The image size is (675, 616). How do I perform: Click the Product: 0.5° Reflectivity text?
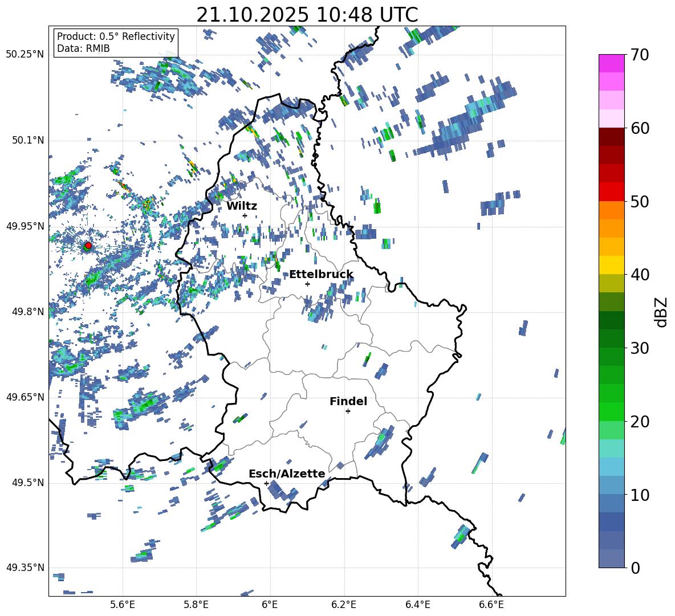click(x=116, y=36)
